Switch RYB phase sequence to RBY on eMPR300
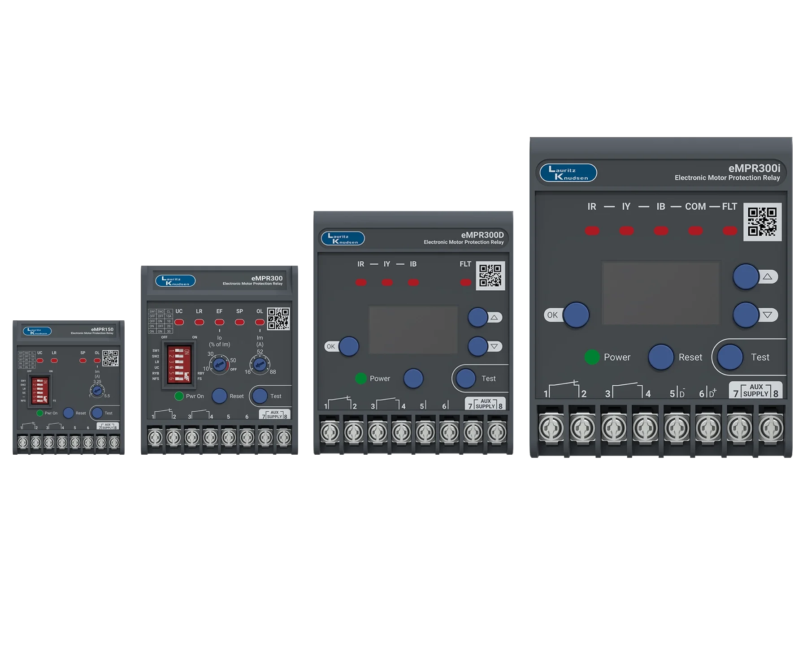807x672 pixels. click(179, 373)
